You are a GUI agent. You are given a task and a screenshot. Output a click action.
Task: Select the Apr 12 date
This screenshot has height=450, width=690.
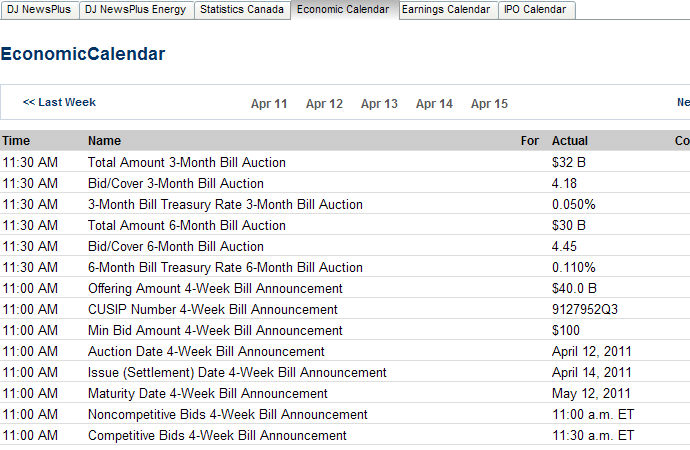click(324, 104)
